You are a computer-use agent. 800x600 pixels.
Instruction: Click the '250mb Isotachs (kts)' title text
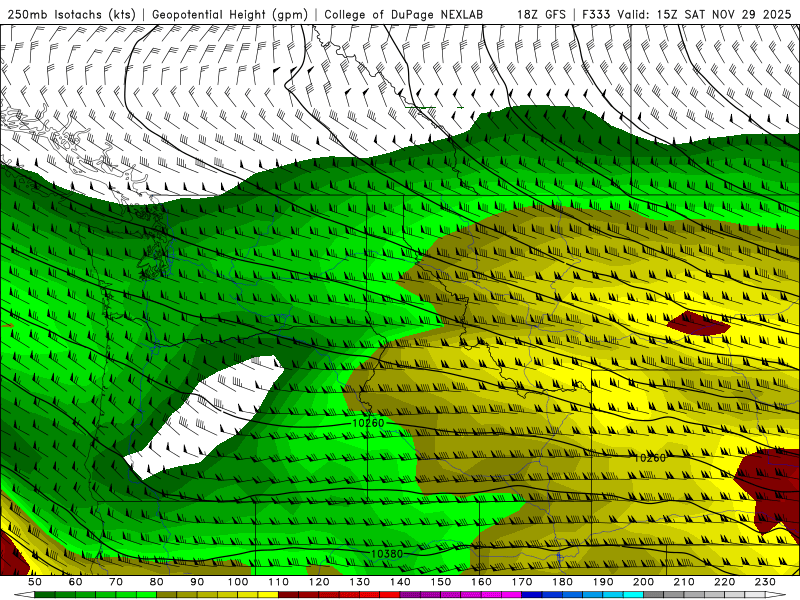[71, 14]
